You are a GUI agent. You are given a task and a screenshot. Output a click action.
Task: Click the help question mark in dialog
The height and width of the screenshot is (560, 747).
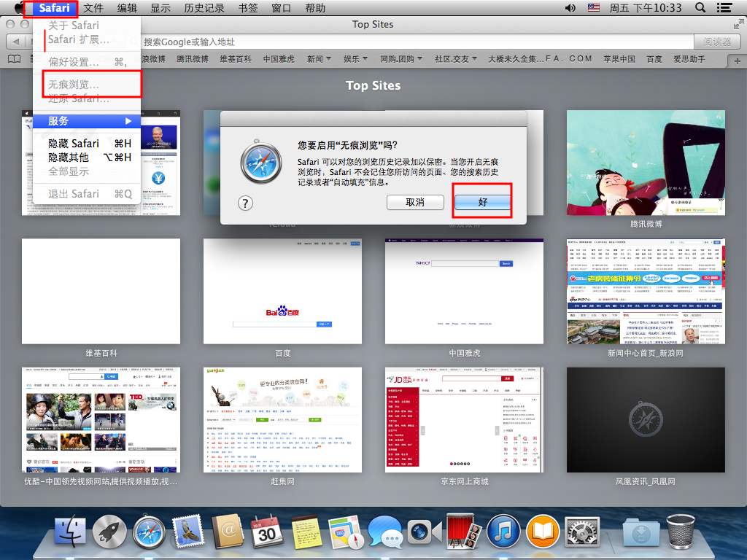coord(245,203)
